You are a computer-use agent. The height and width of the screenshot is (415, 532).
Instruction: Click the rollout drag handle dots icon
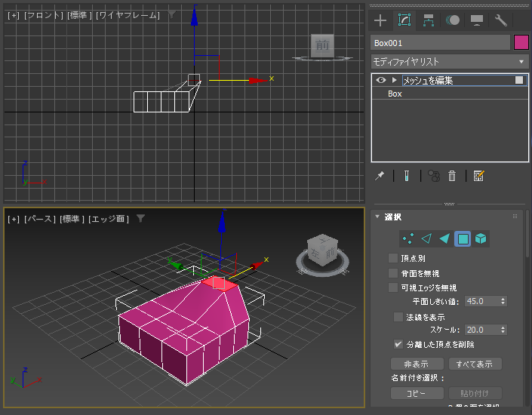515,216
